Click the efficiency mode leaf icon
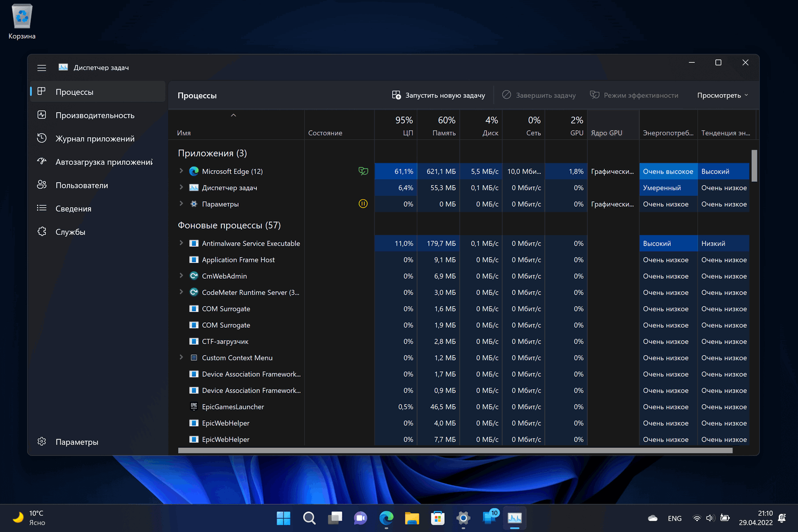This screenshot has height=532, width=798. (x=363, y=171)
